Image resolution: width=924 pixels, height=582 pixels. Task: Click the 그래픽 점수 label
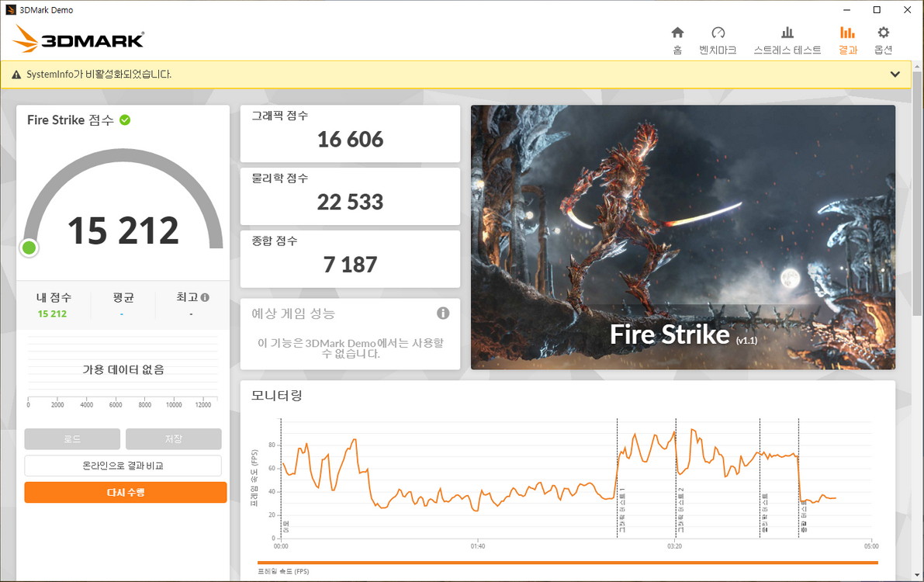click(280, 116)
